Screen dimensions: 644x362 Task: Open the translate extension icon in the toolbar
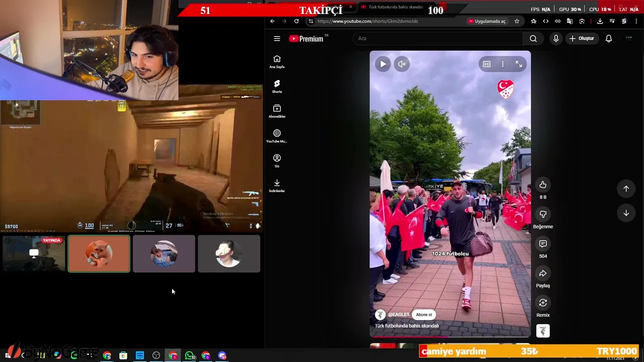coord(570,21)
